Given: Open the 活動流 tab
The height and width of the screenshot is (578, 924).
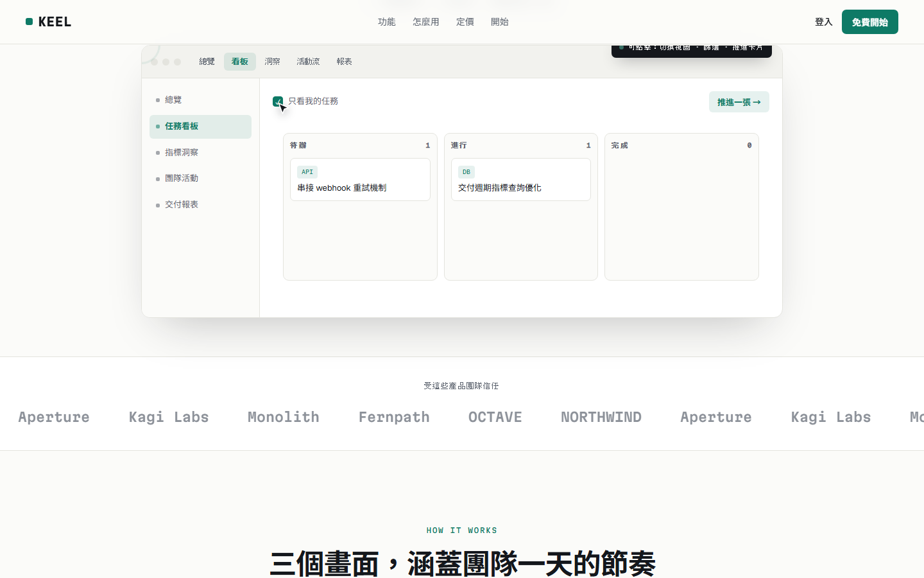Looking at the screenshot, I should click(308, 62).
